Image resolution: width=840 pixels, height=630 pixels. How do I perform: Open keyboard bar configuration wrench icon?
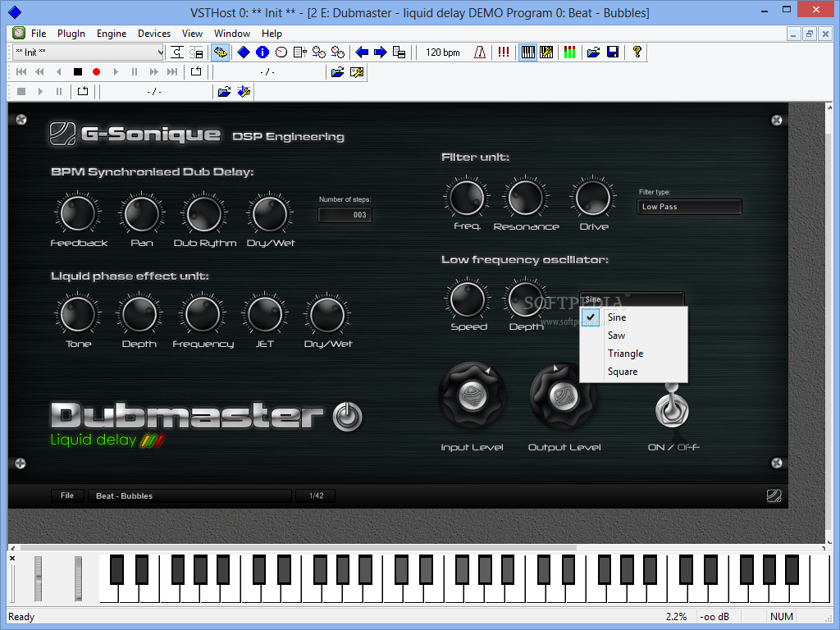(x=546, y=52)
